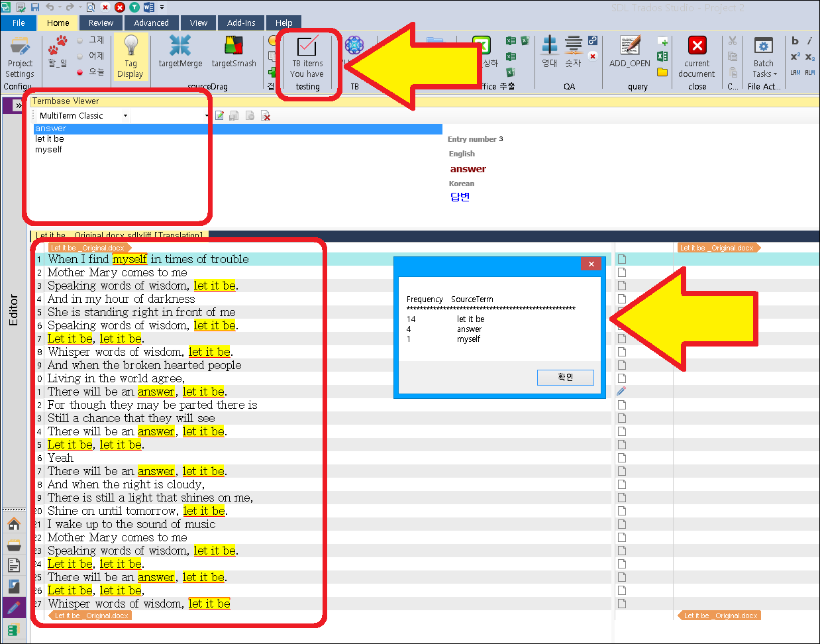This screenshot has height=644, width=820.
Task: Click the teal T icon in quick access toolbar
Action: (x=134, y=7)
